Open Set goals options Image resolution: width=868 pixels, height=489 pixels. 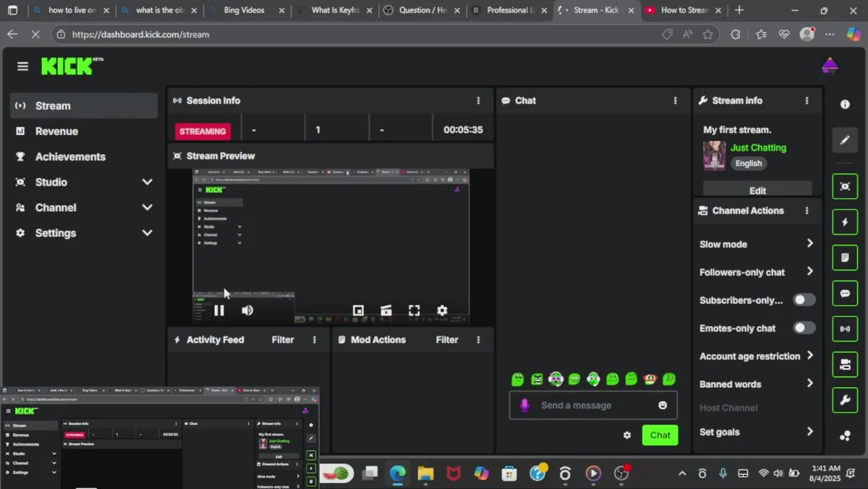[x=757, y=432]
